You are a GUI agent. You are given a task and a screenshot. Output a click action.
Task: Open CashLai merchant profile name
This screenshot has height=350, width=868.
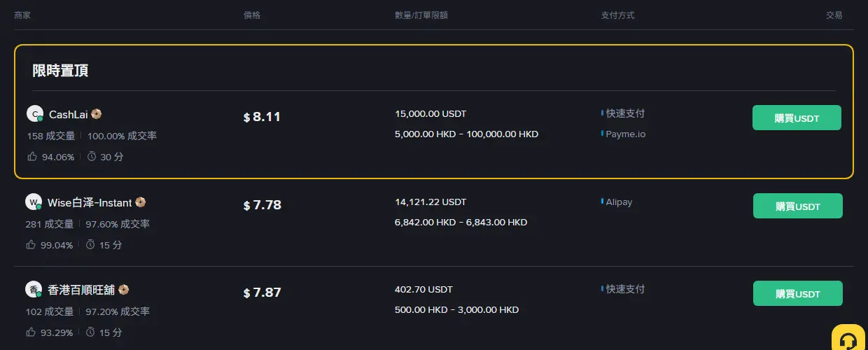point(68,114)
